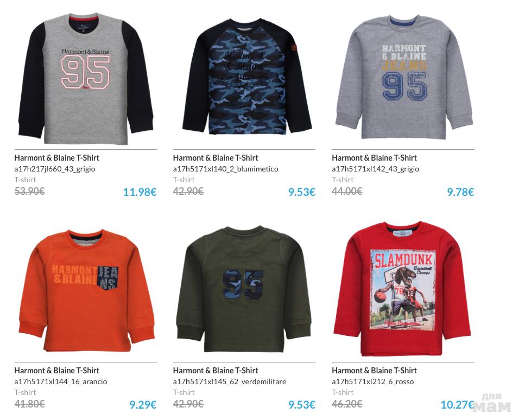519x420 pixels.
Task: Open the grey 95 shirt with navy sleeves
Action: (x=86, y=79)
